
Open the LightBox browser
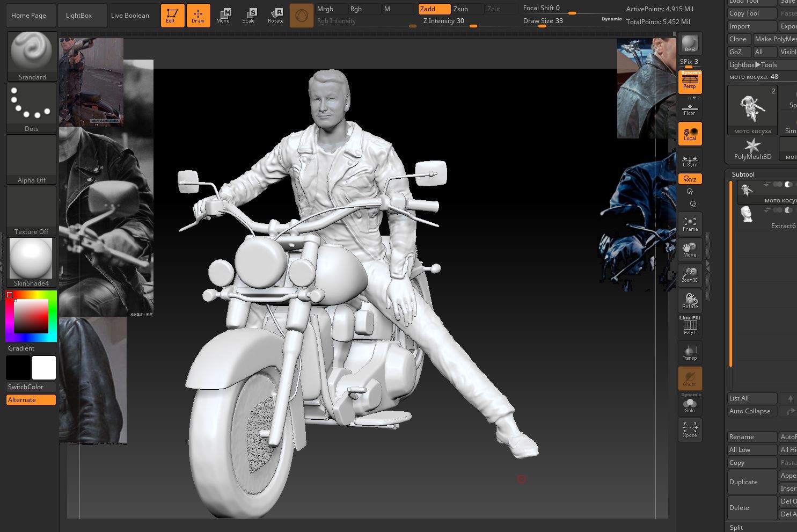79,16
